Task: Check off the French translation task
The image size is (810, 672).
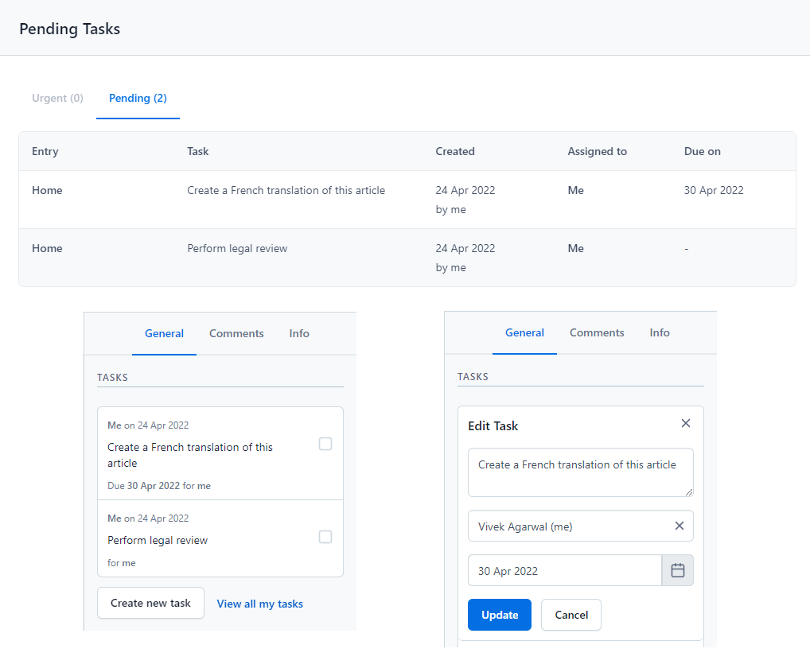Action: point(325,444)
